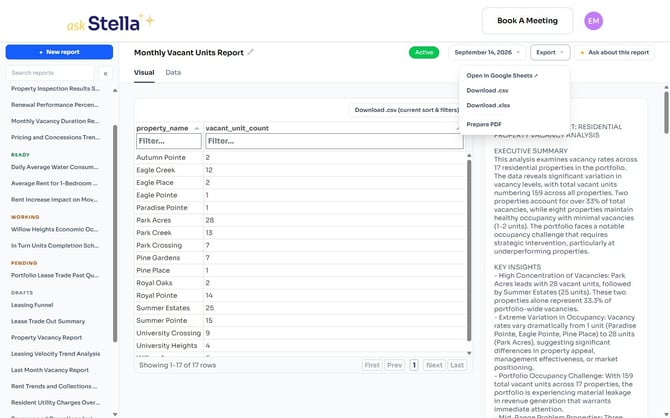The width and height of the screenshot is (670, 418).
Task: Choose Prepare PDF option
Action: (484, 124)
